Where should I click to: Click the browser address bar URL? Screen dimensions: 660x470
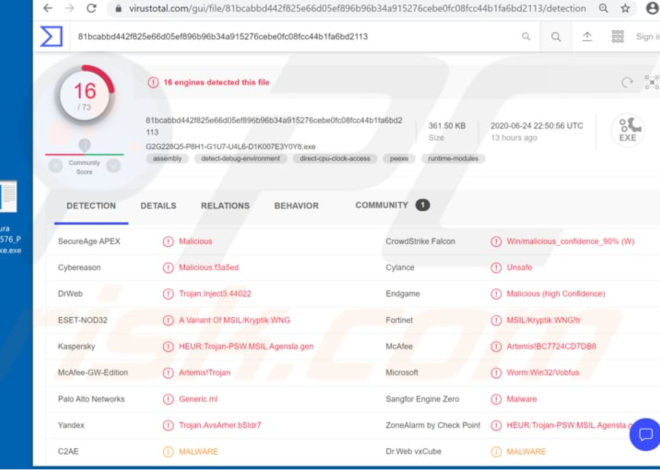point(357,8)
